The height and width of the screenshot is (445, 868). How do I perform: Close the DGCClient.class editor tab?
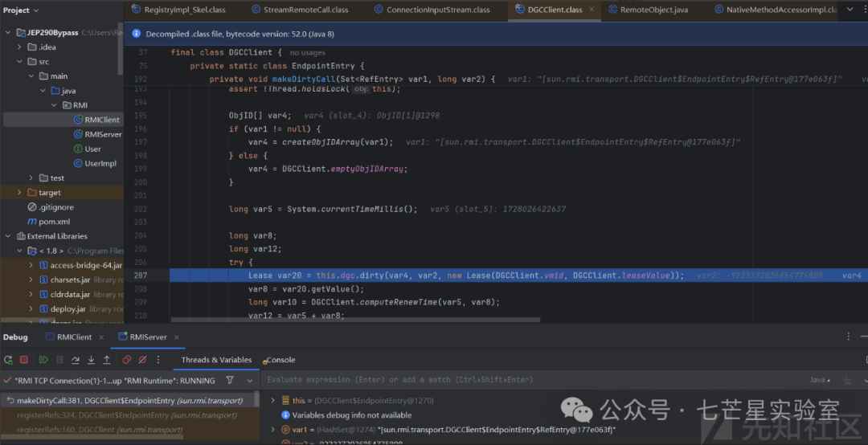click(592, 10)
